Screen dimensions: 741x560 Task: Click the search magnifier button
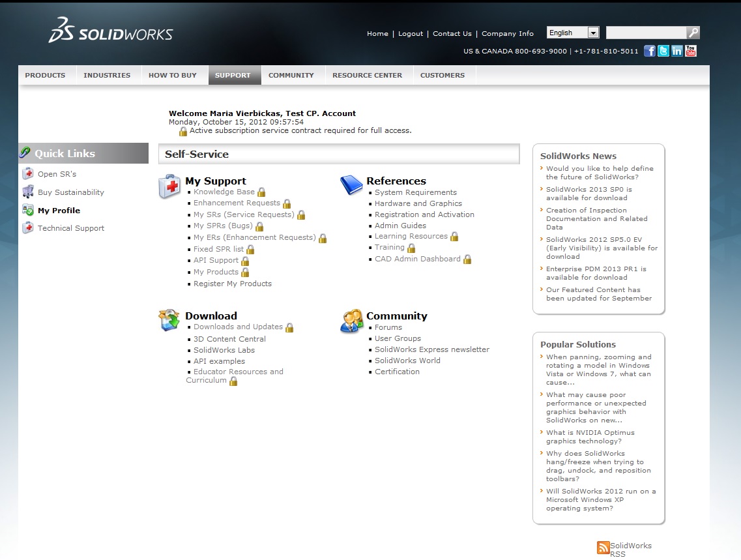coord(693,33)
